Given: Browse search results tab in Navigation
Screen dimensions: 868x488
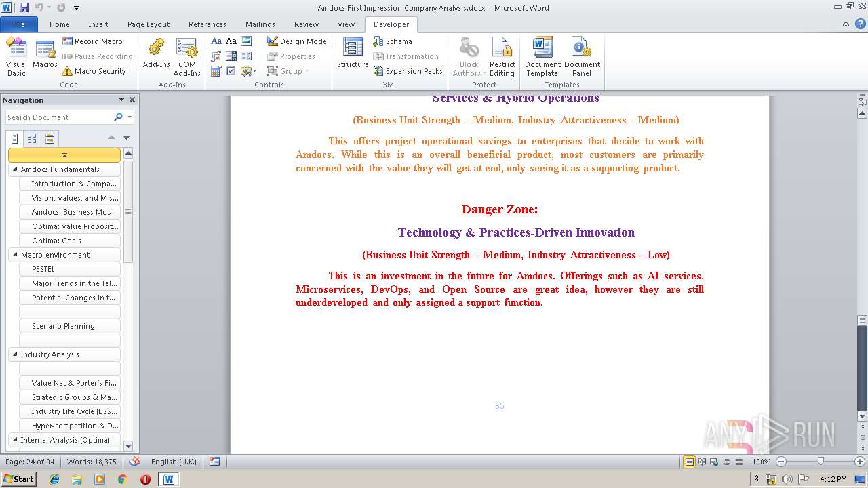Looking at the screenshot, I should tap(50, 138).
